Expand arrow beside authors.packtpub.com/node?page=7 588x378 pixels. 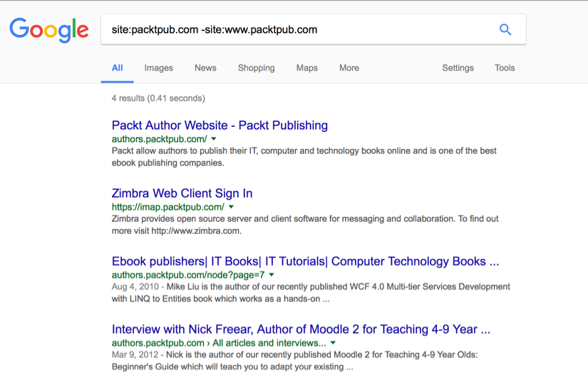(x=272, y=275)
